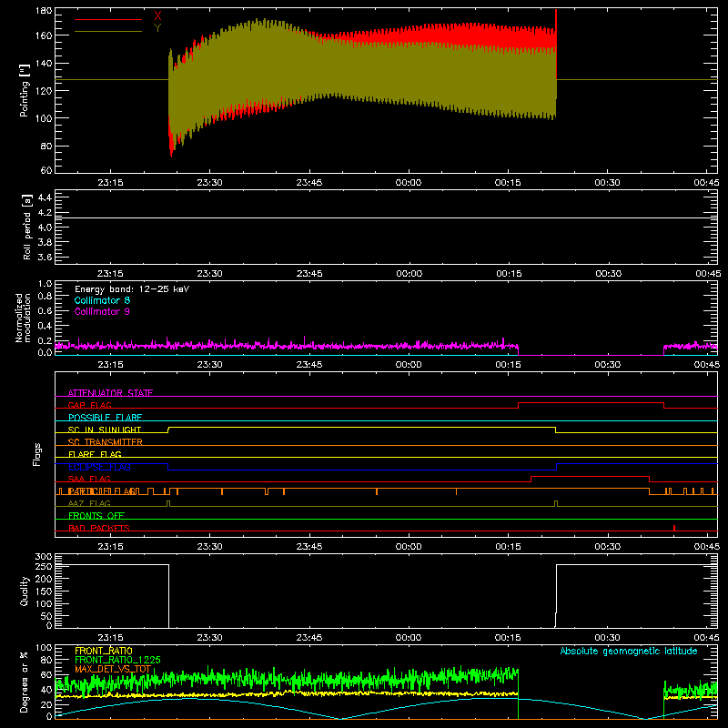728x728 pixels.
Task: Click the Flags axis title
Action: 36,454
